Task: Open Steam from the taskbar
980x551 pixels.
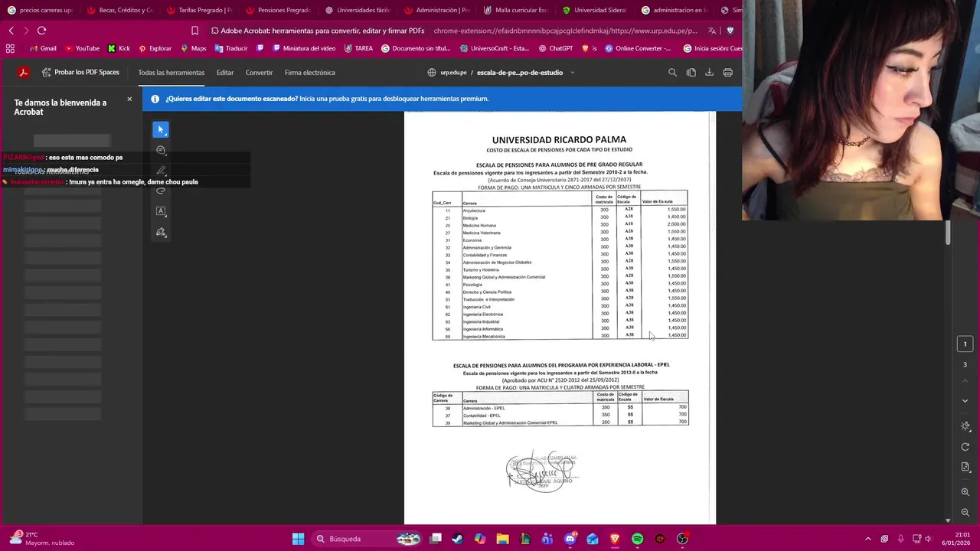Action: pyautogui.click(x=457, y=539)
